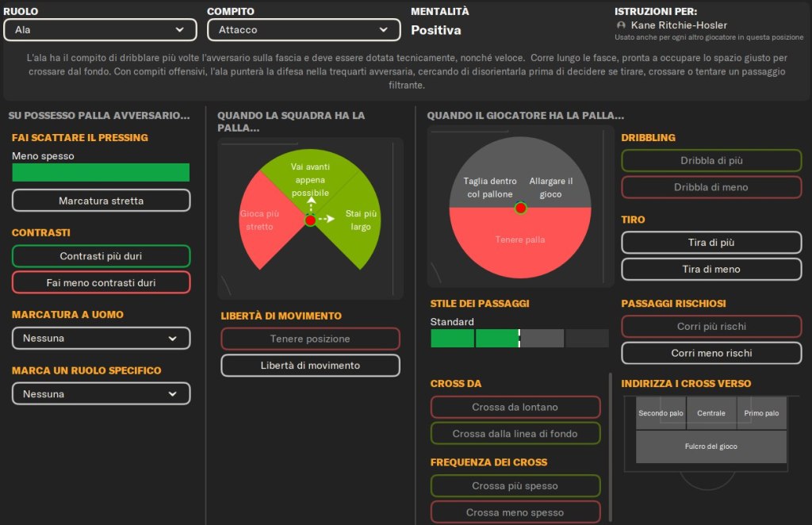The height and width of the screenshot is (525, 812).
Task: Select 'Centrale' cross target zone
Action: click(x=710, y=413)
